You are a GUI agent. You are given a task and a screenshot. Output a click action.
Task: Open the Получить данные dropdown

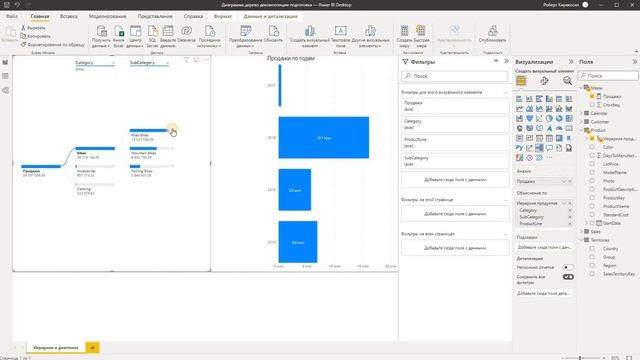[x=101, y=36]
